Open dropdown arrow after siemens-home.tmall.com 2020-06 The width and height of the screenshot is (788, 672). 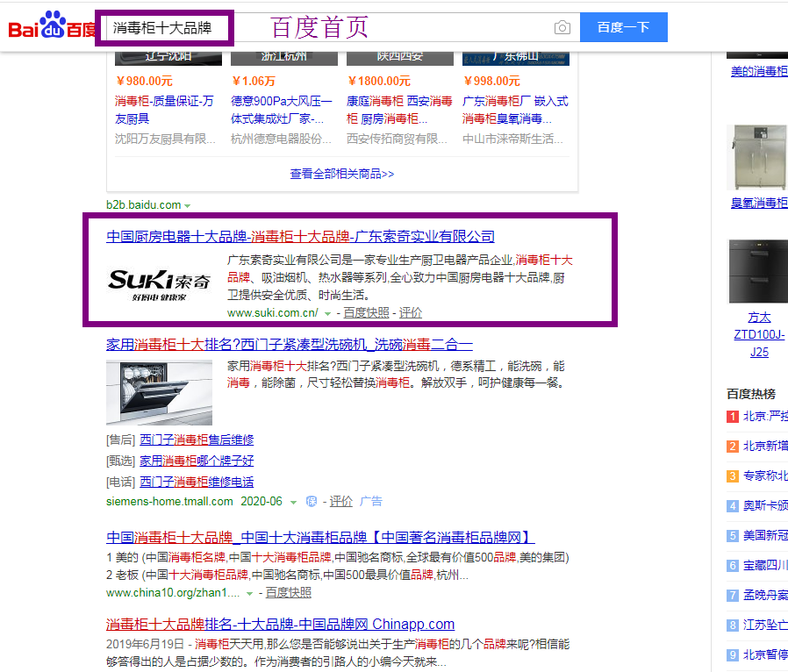pyautogui.click(x=293, y=502)
